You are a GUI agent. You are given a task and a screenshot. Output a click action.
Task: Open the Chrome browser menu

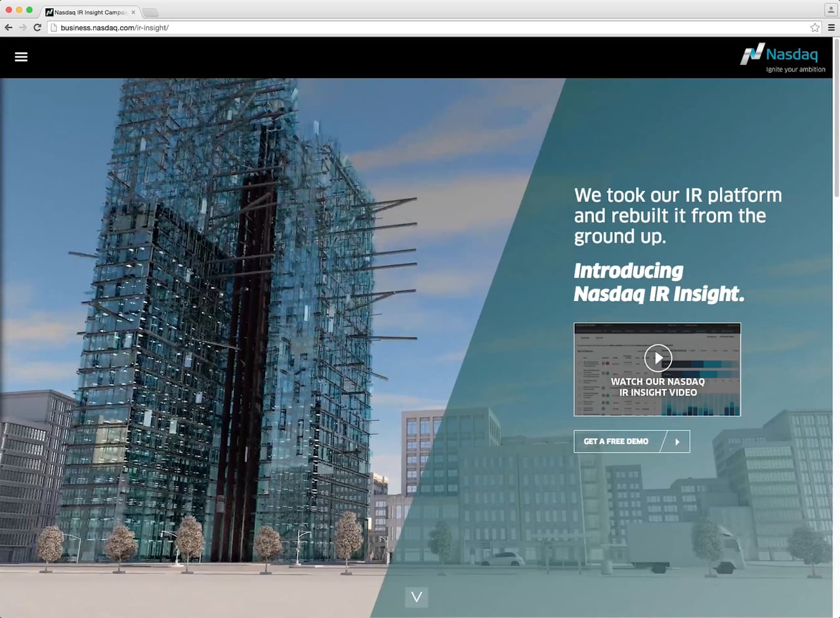tap(831, 28)
